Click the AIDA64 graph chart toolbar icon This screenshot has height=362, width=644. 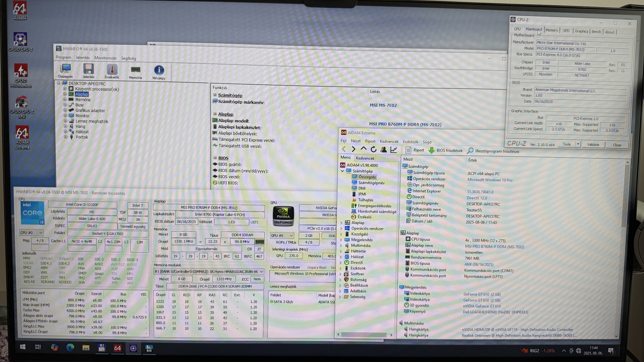pyautogui.click(x=394, y=150)
